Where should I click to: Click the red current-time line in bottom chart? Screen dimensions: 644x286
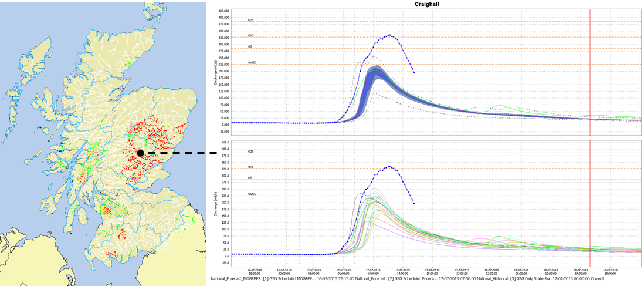(589, 200)
